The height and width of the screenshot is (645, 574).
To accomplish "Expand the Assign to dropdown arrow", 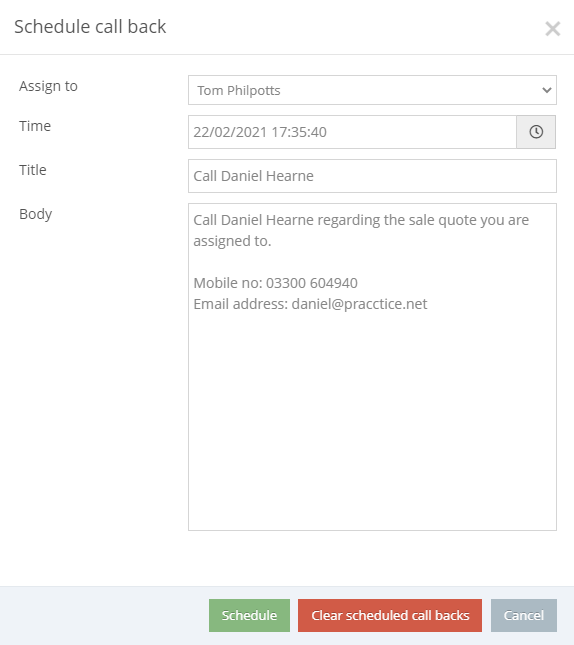I will point(546,90).
